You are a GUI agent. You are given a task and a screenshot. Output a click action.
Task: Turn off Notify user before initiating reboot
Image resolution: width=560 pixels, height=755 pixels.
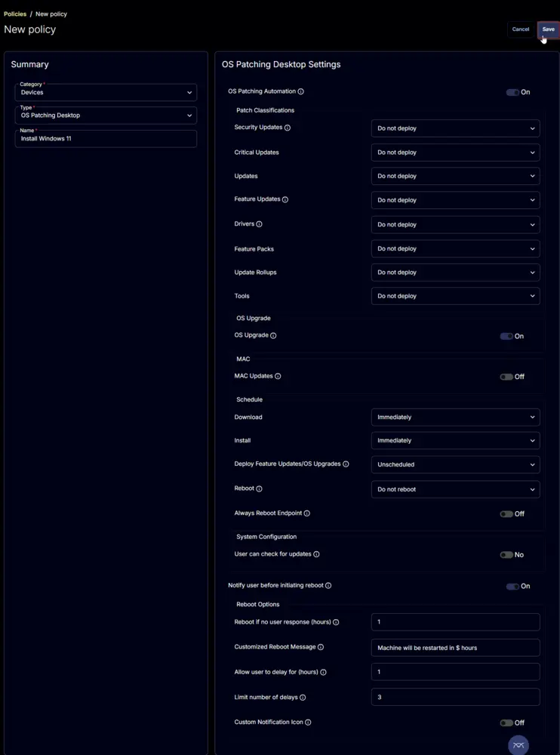click(512, 587)
